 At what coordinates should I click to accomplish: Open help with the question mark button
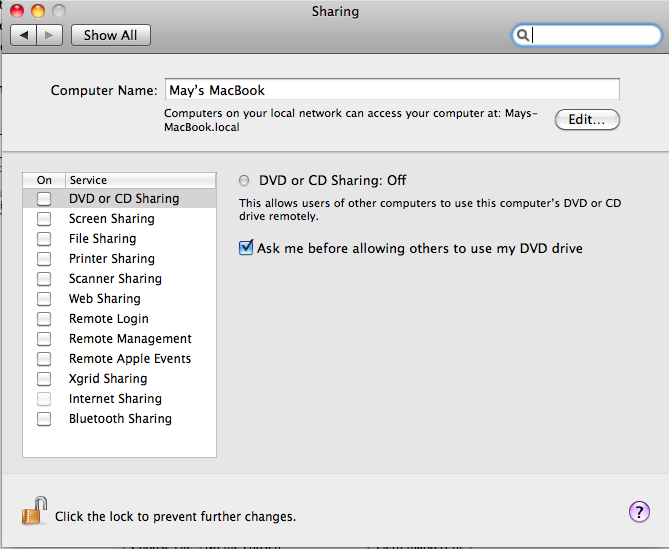coord(639,511)
